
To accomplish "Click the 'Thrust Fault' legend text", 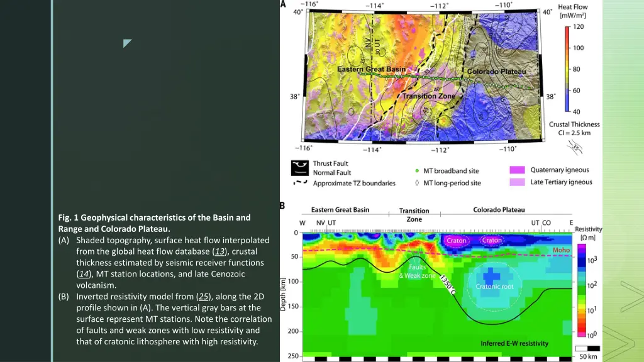I will [x=331, y=163].
